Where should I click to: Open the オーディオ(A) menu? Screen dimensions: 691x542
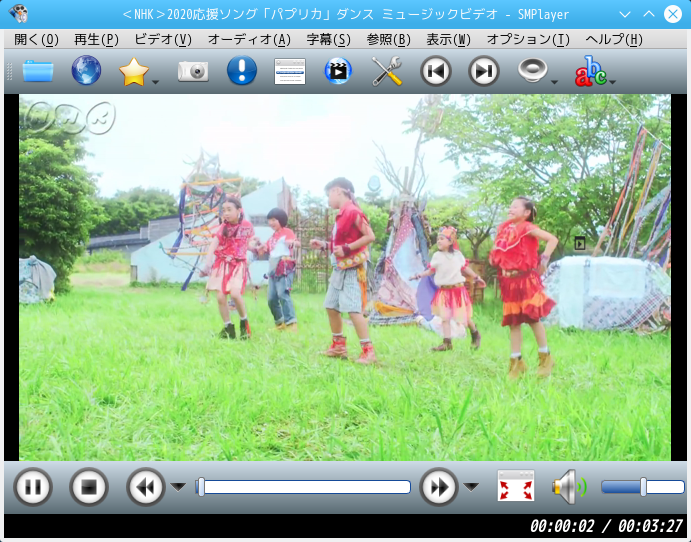(x=249, y=40)
